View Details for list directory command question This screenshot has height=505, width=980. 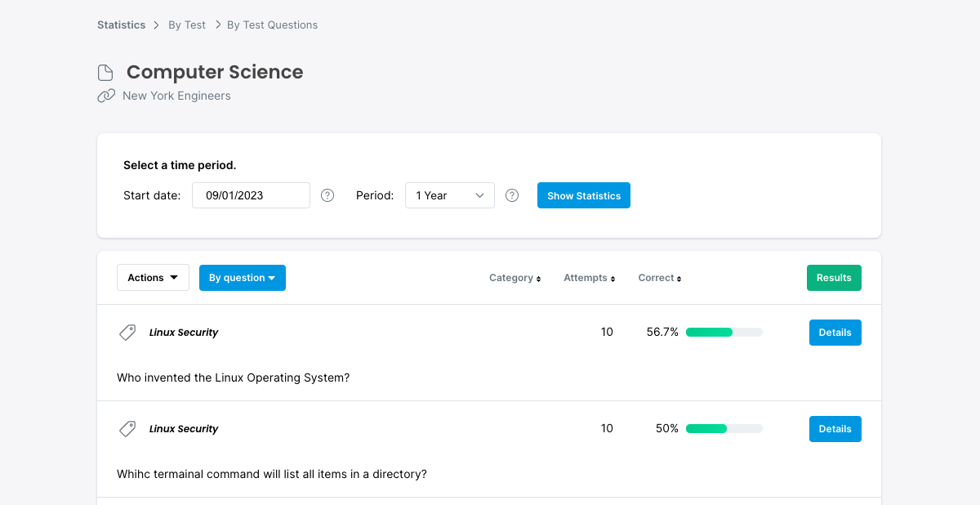coord(835,429)
